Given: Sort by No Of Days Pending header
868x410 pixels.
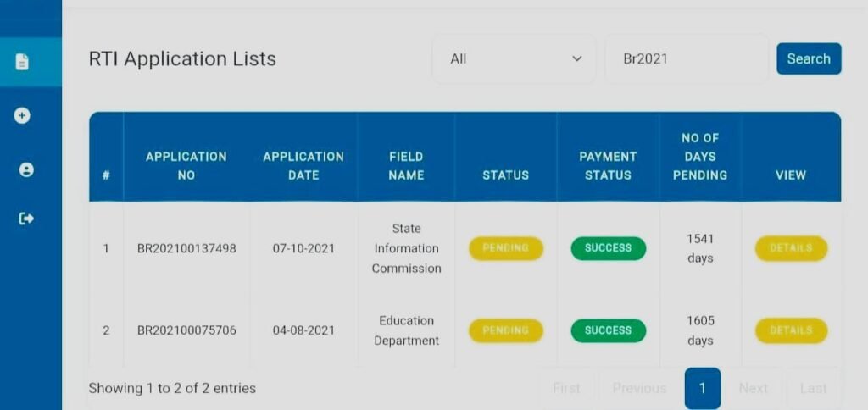Looking at the screenshot, I should click(x=699, y=157).
